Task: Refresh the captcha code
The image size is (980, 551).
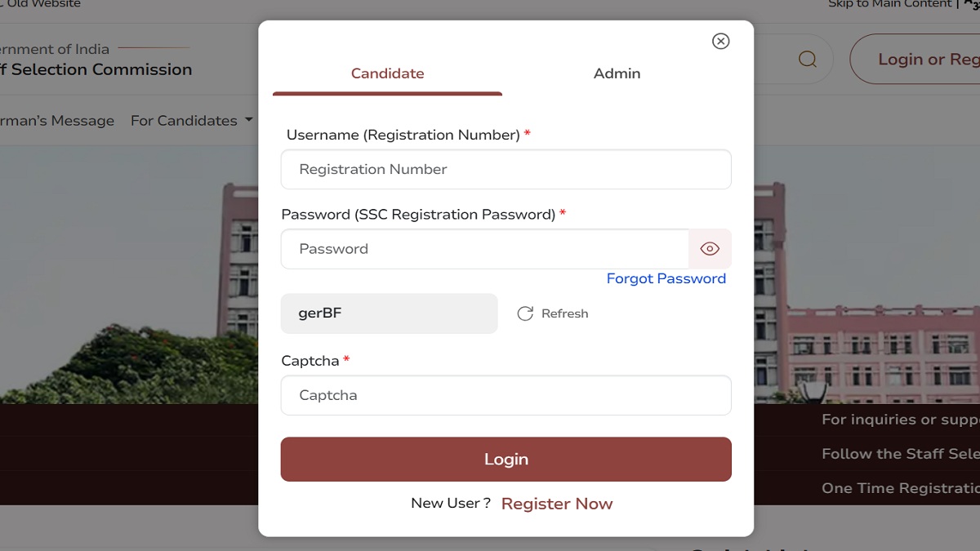Action: coord(553,313)
